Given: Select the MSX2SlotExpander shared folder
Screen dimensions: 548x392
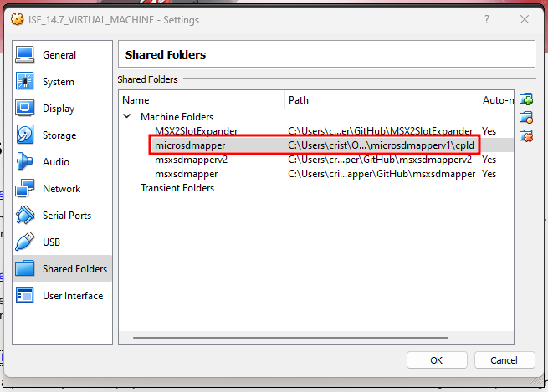Looking at the screenshot, I should tap(196, 131).
